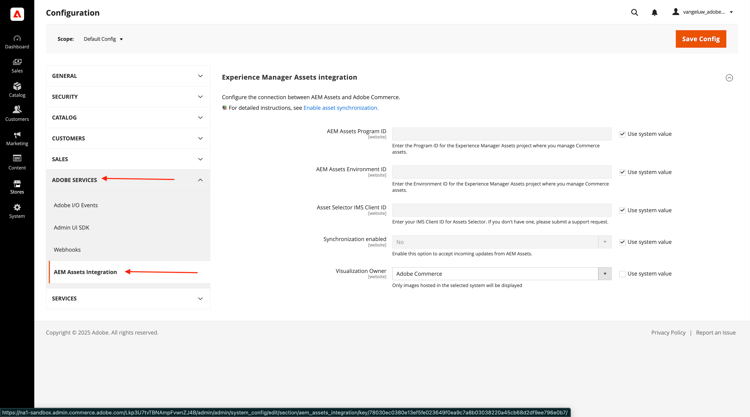Open the Catalog sidebar icon
Screen dimensions: 750x417
(17, 90)
